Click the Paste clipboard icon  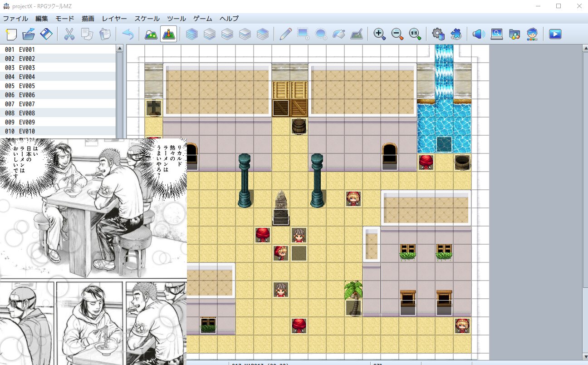pyautogui.click(x=105, y=34)
